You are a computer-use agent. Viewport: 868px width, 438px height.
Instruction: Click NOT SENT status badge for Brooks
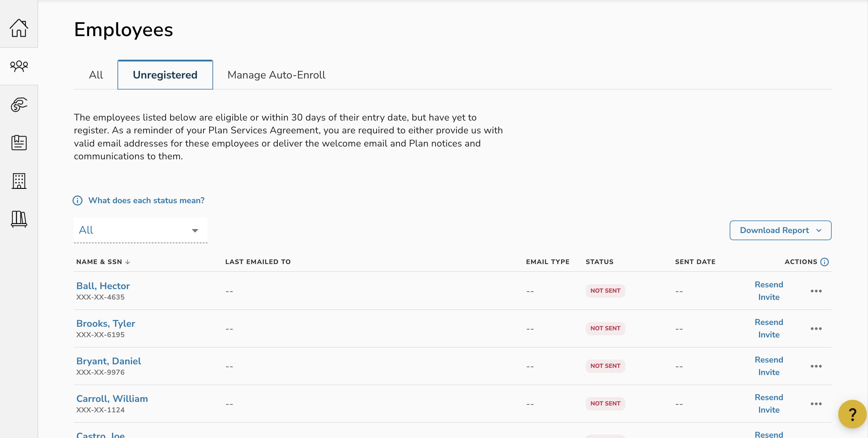click(x=605, y=328)
